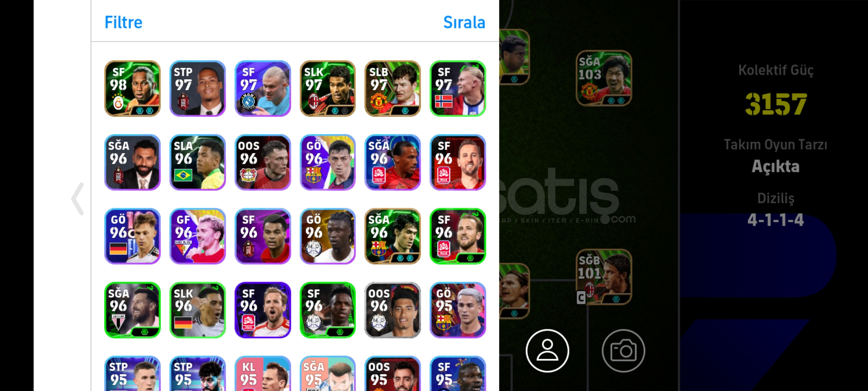Choose the SLK 96 Germany flag card
This screenshot has height=391, width=868.
pyautogui.click(x=197, y=310)
